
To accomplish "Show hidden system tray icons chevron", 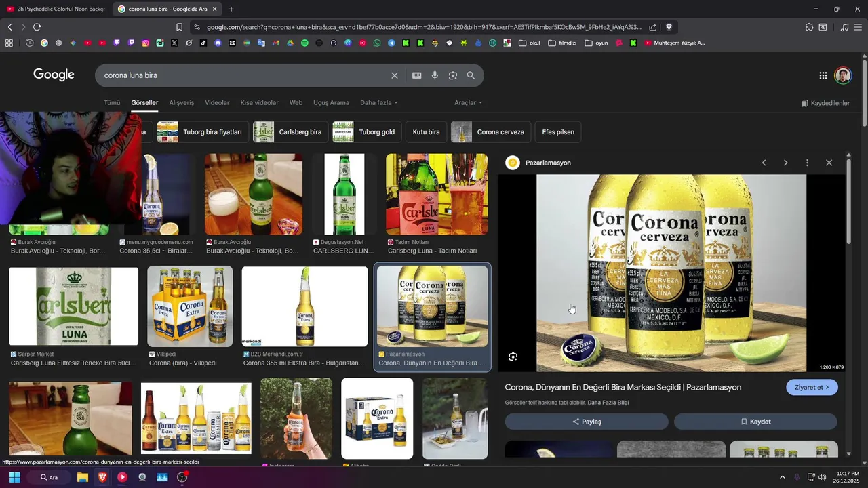I will [x=782, y=477].
